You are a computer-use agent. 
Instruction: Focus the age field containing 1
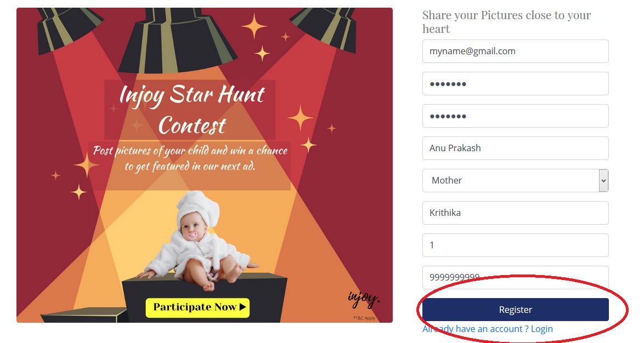coord(515,245)
